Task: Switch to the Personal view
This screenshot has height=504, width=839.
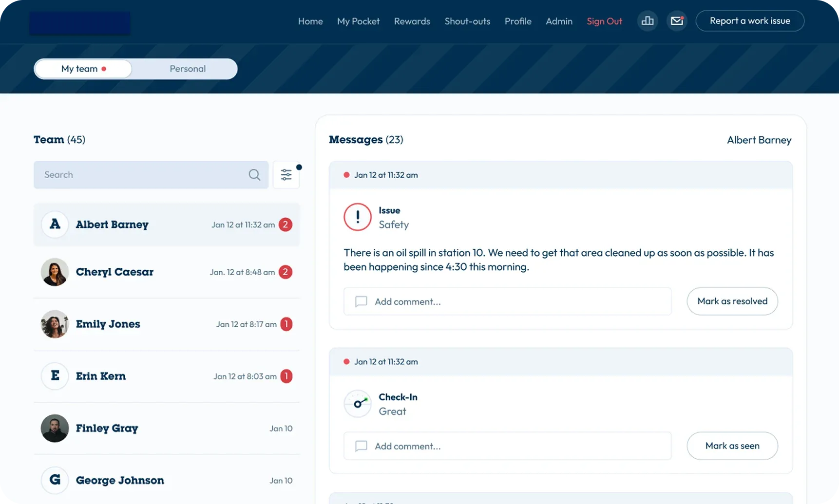Action: [188, 69]
